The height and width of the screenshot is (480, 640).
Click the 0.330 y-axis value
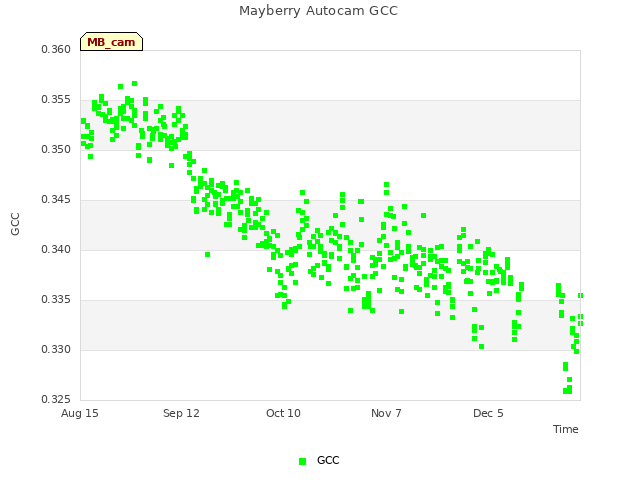56,349
